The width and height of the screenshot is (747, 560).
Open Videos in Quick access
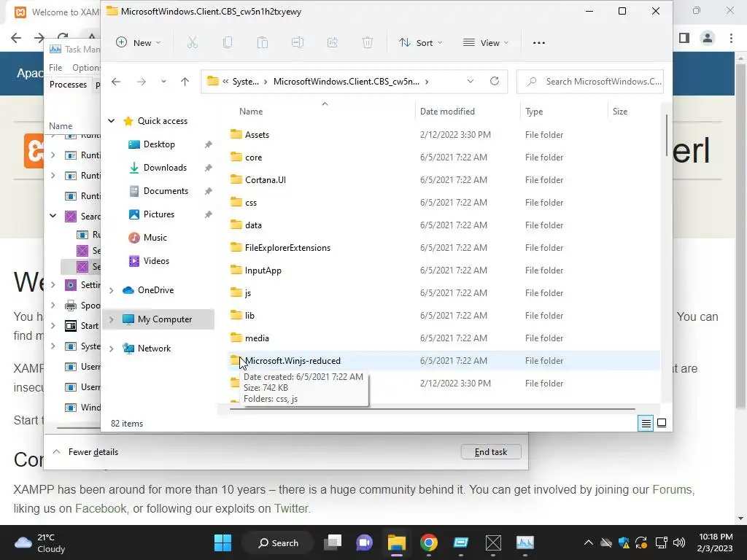point(156,261)
